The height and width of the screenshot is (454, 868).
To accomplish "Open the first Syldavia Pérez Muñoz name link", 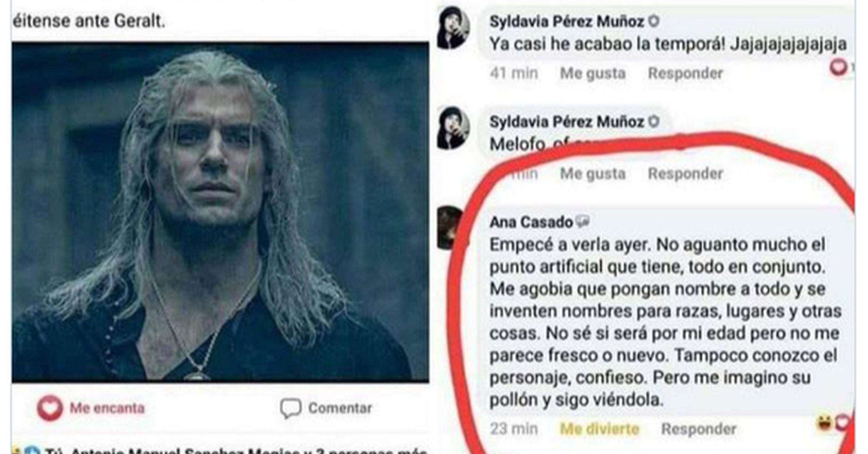I will click(567, 22).
